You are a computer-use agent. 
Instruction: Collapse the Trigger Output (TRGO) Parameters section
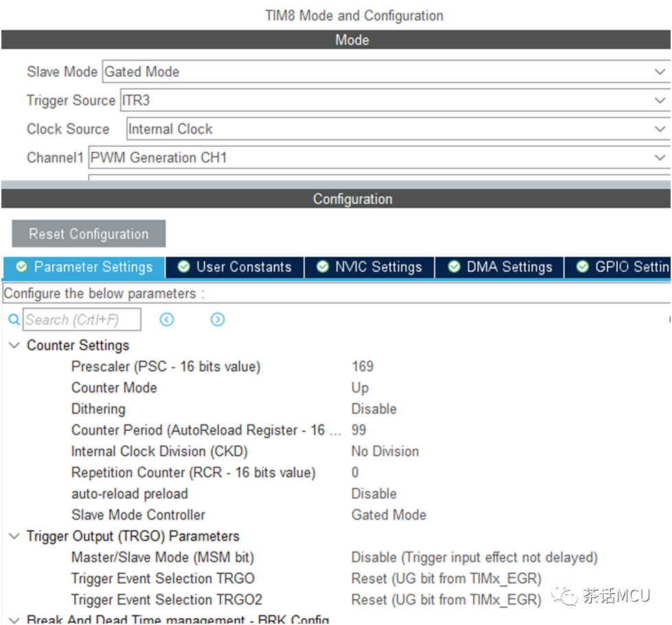[14, 536]
